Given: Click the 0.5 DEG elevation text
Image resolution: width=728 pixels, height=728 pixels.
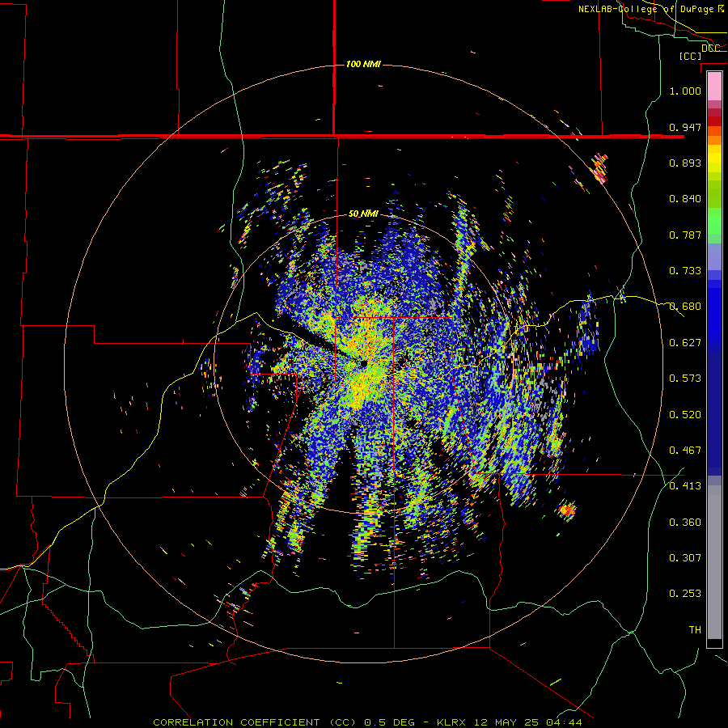Looking at the screenshot, I should coord(390,722).
